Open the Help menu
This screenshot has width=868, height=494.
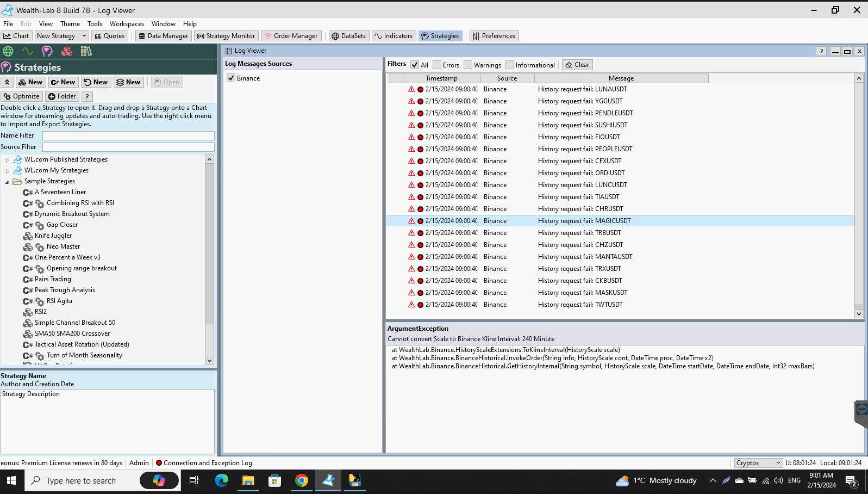[190, 24]
